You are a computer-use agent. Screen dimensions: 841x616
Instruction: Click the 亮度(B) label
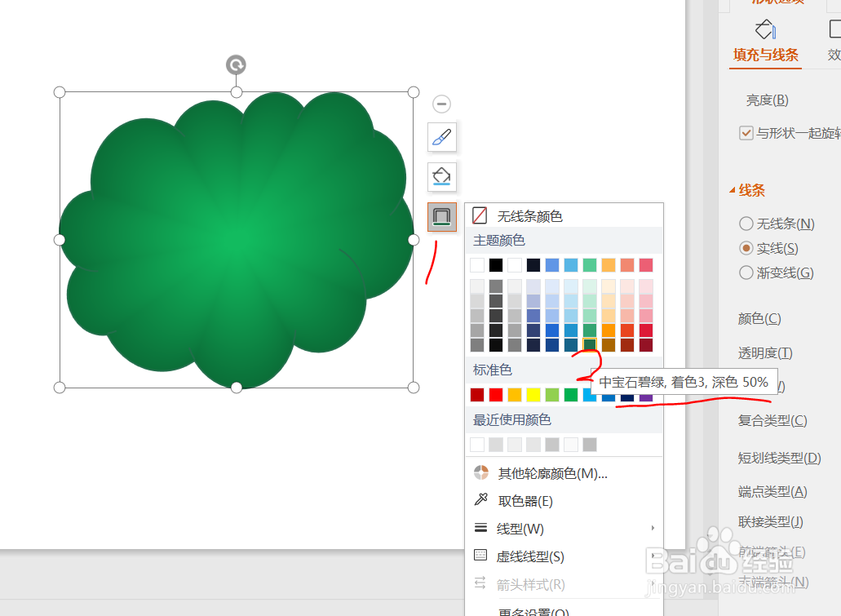point(767,100)
